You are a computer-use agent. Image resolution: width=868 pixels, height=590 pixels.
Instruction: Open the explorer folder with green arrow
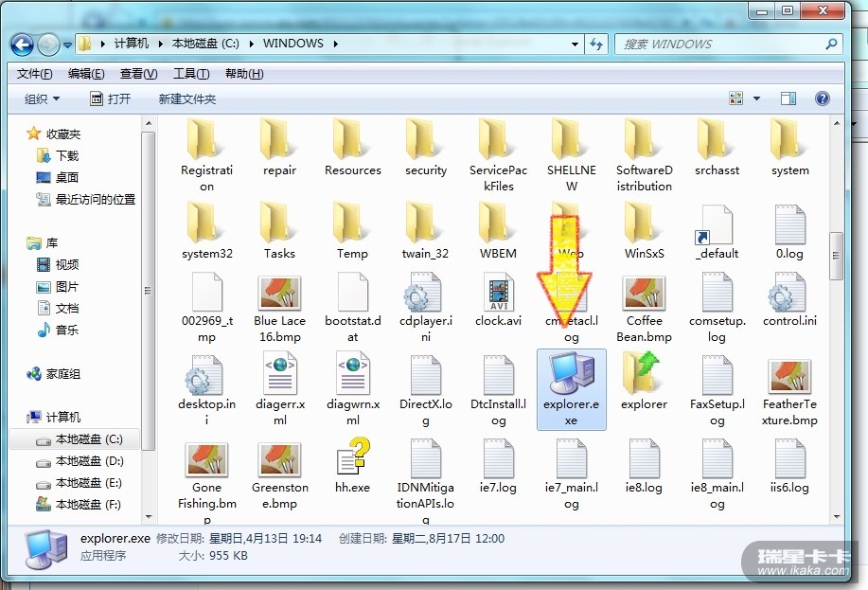tap(644, 383)
